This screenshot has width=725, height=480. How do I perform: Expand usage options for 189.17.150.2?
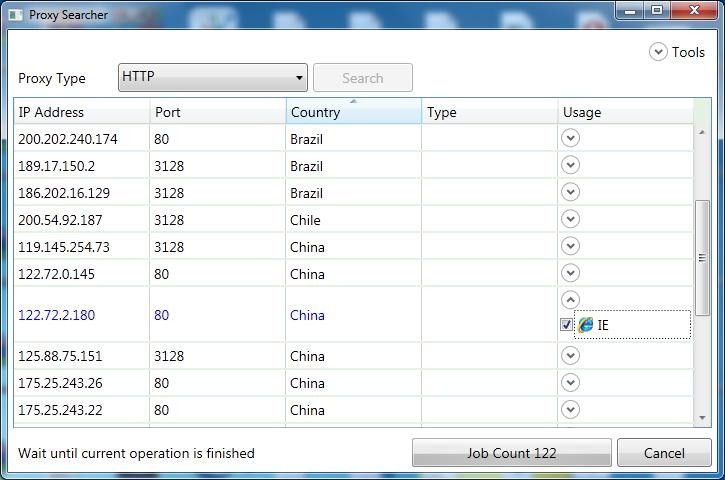(571, 165)
